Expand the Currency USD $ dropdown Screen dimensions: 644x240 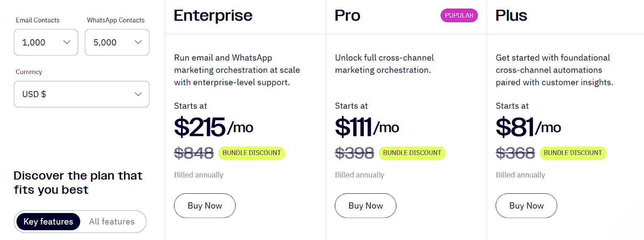point(81,94)
